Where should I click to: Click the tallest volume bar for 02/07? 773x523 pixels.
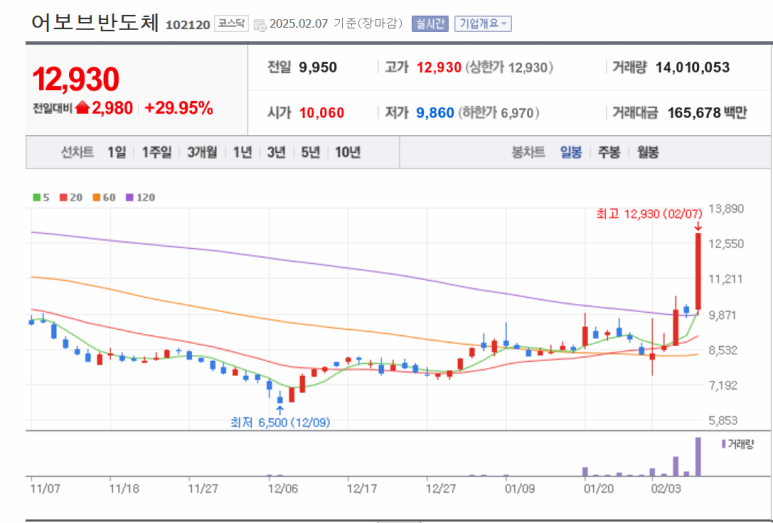click(698, 456)
